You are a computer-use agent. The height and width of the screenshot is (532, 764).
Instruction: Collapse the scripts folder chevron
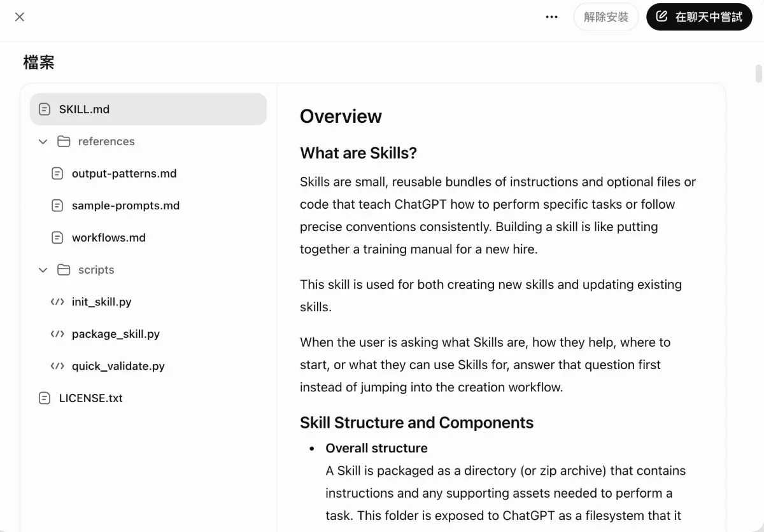tap(43, 270)
